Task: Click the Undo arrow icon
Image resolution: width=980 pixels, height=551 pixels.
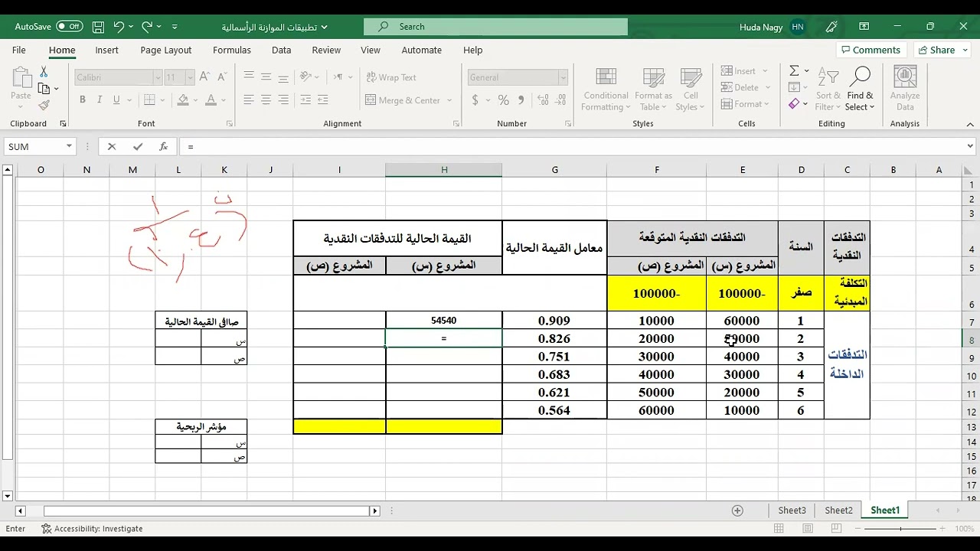Action: (119, 27)
